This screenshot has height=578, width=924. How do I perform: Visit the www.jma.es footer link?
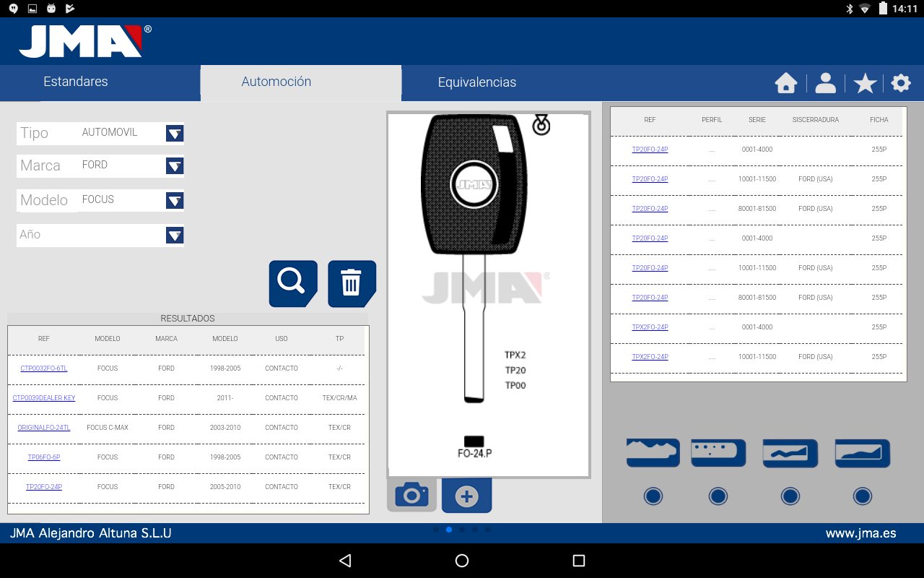[861, 534]
